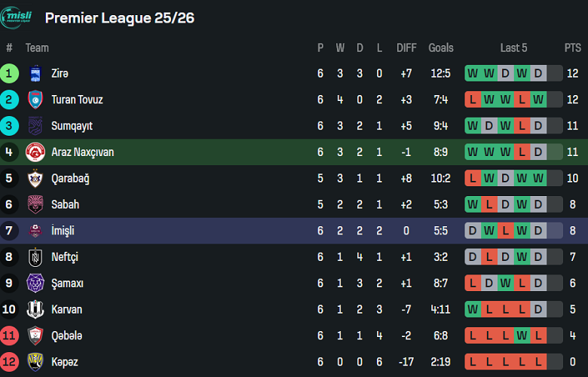This screenshot has height=377, width=588.
Task: Open the Qəbələ team name link
Action: (66, 336)
